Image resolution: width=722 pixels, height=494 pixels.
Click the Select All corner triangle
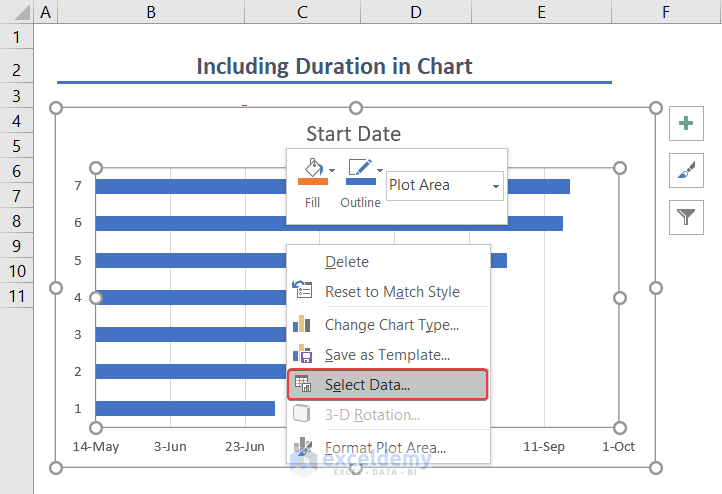tap(17, 12)
